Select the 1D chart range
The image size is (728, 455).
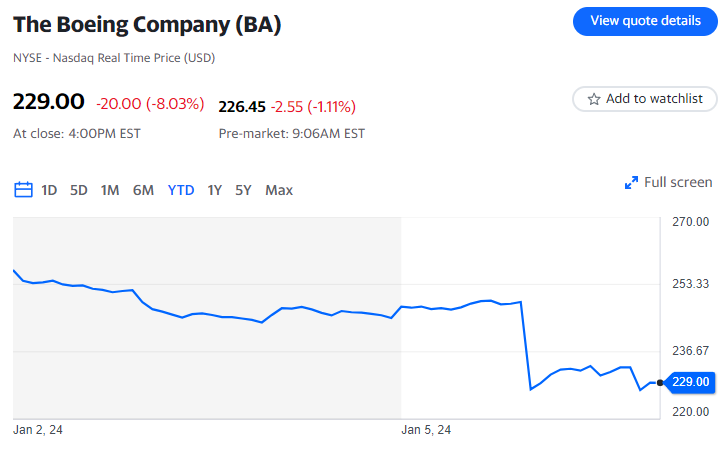click(x=49, y=190)
